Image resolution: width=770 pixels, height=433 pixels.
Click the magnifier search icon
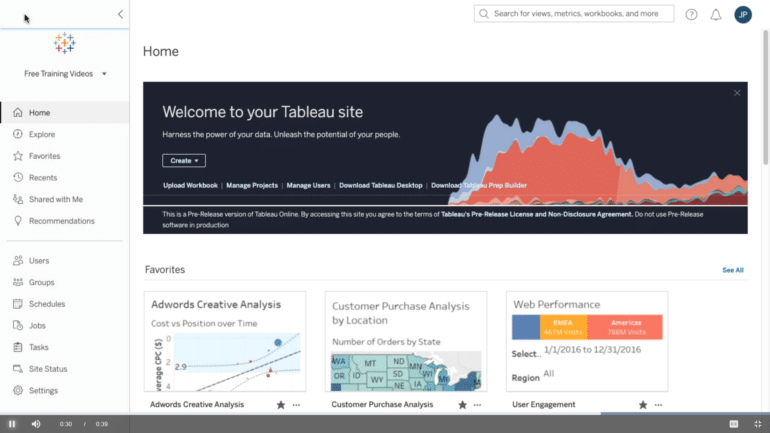point(484,14)
